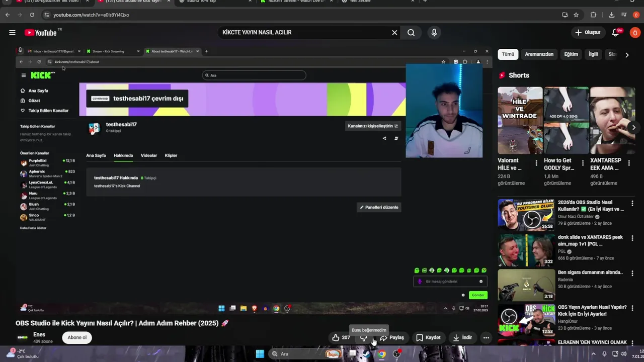Click chat settings gear in Kick page
The height and width of the screenshot is (362, 644).
[463, 295]
